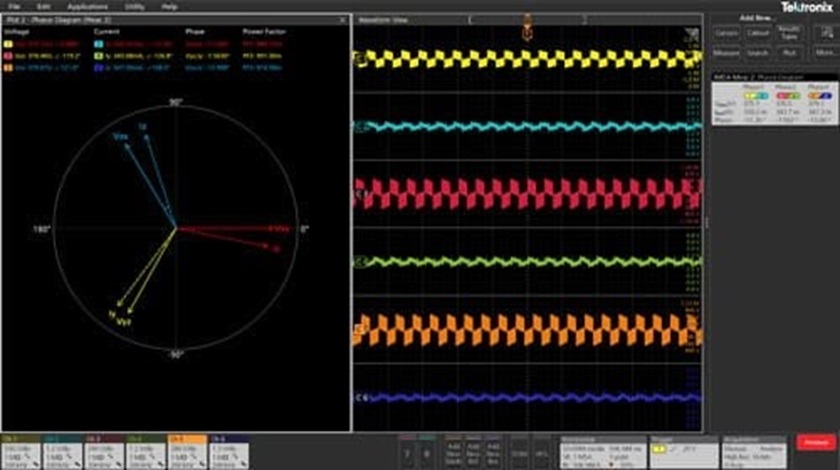Click the Phase2 source badge in measurement
840x470 pixels.
pyautogui.click(x=788, y=96)
